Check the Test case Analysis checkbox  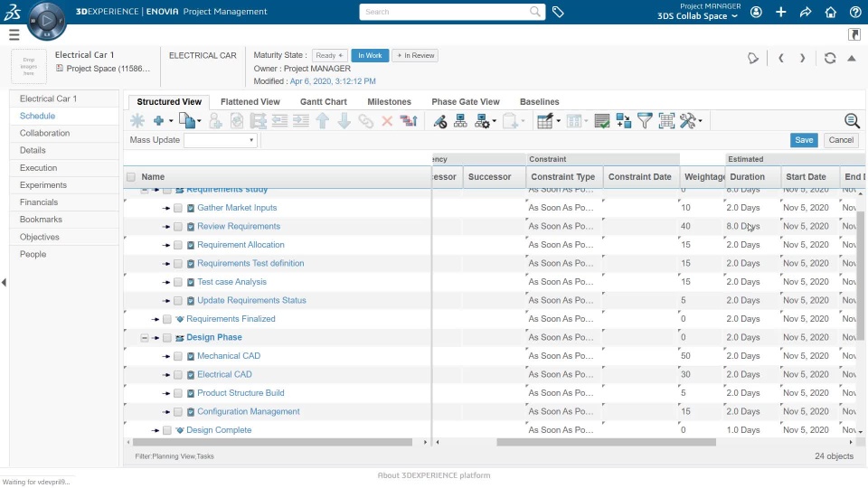[x=178, y=282]
